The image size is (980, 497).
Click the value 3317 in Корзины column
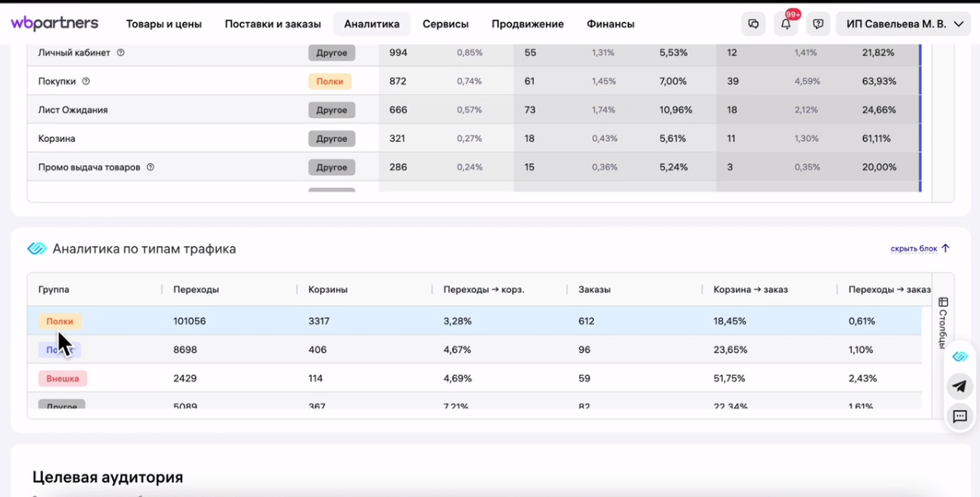(x=318, y=321)
